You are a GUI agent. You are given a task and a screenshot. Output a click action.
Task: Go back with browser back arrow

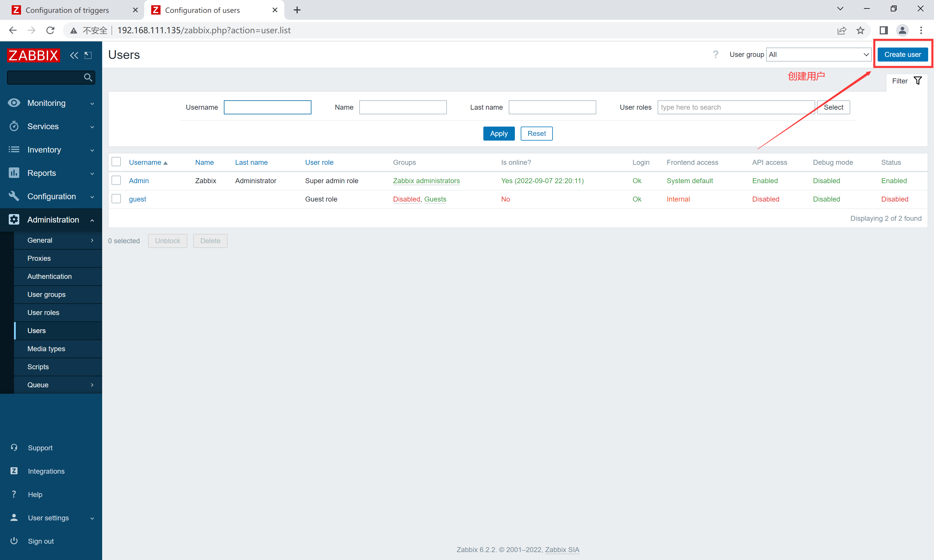click(13, 30)
